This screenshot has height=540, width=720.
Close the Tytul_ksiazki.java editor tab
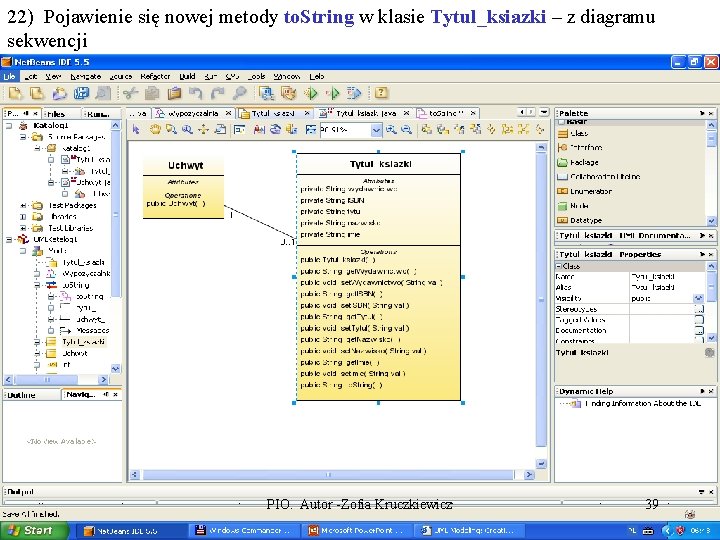(x=406, y=113)
